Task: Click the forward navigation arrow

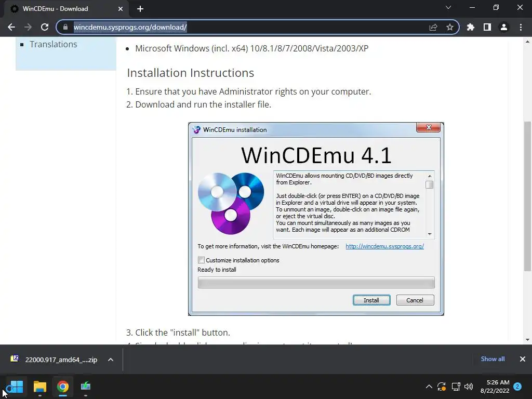Action: [x=28, y=27]
